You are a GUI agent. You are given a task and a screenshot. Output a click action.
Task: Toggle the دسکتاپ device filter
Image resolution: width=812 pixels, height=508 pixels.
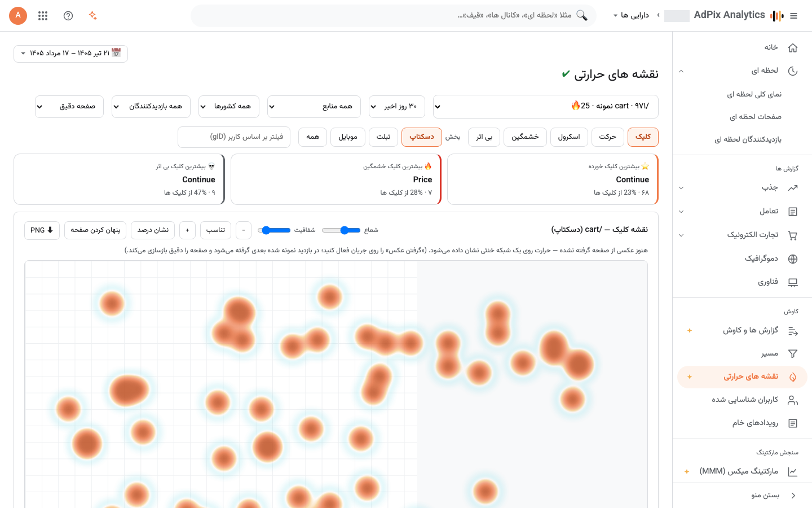(x=422, y=137)
